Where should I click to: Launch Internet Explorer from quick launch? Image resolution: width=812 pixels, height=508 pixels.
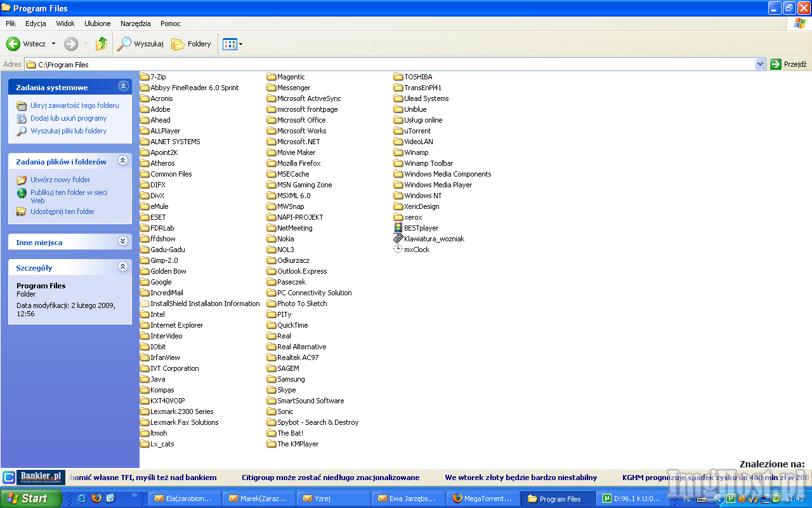click(x=81, y=498)
